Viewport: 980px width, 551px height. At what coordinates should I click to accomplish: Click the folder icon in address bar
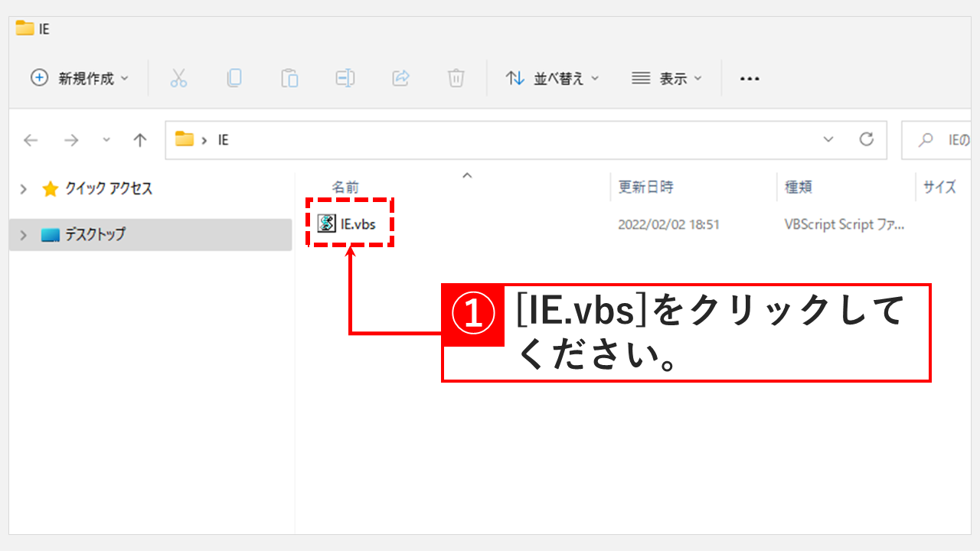click(x=185, y=139)
